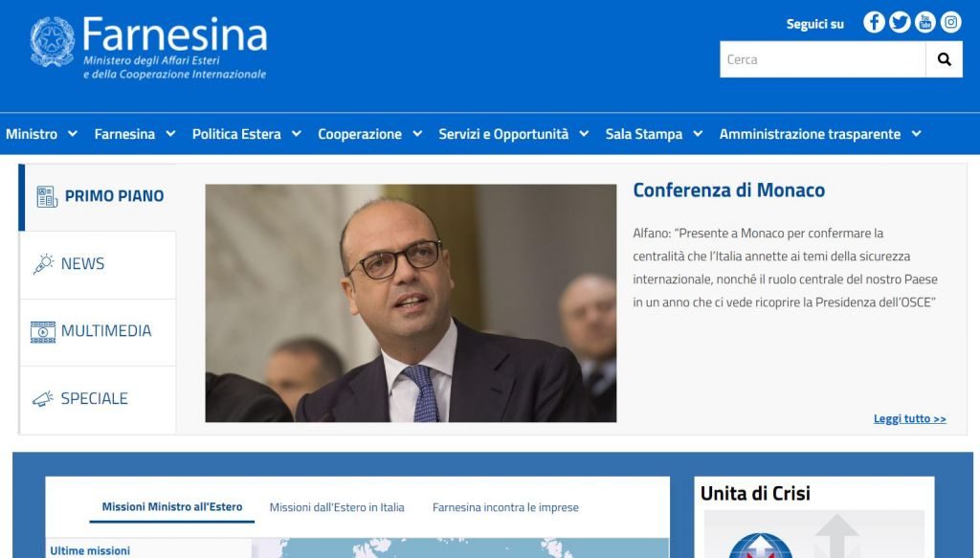Click the magnifying glass search button
The width and height of the screenshot is (980, 558).
tap(944, 59)
